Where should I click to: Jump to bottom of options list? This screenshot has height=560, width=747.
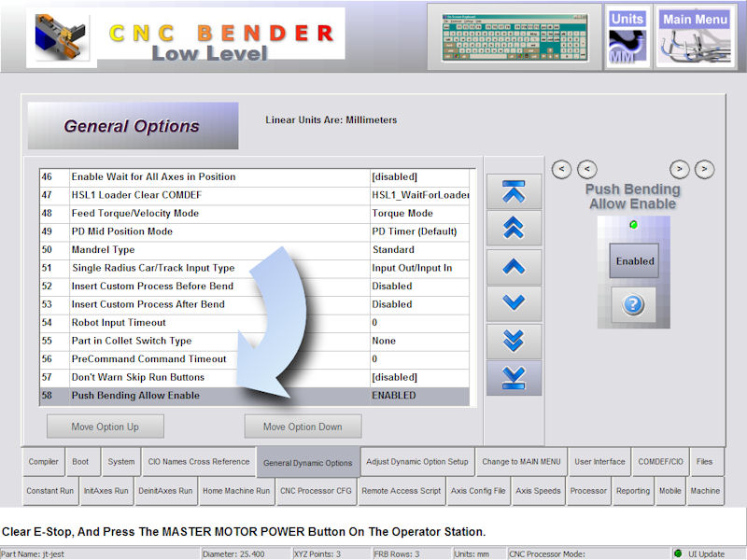514,377
